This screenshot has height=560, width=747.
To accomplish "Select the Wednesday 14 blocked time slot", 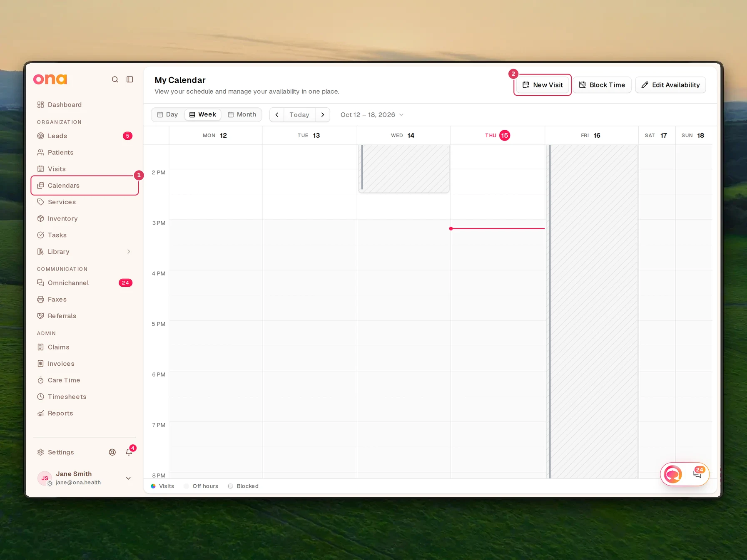I will tap(404, 168).
